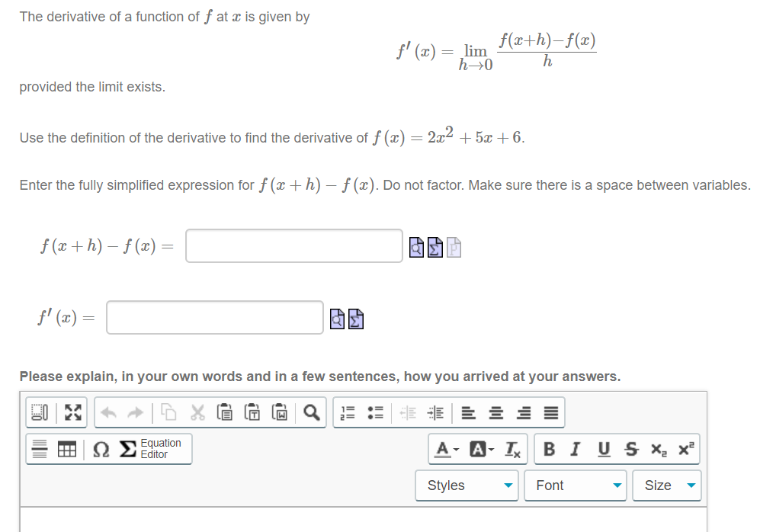Open the Styles dropdown
760x532 pixels.
click(x=465, y=486)
